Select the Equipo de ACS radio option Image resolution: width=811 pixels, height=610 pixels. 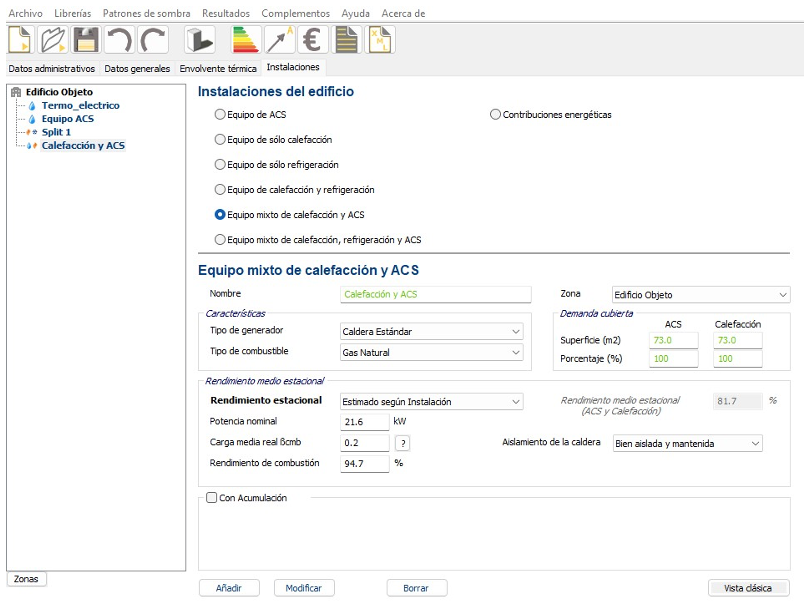tap(221, 115)
